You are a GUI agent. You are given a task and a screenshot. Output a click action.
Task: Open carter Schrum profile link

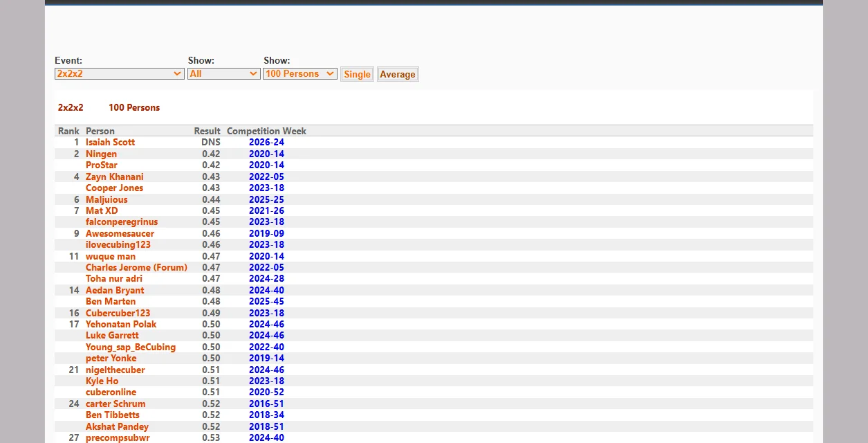coord(116,404)
